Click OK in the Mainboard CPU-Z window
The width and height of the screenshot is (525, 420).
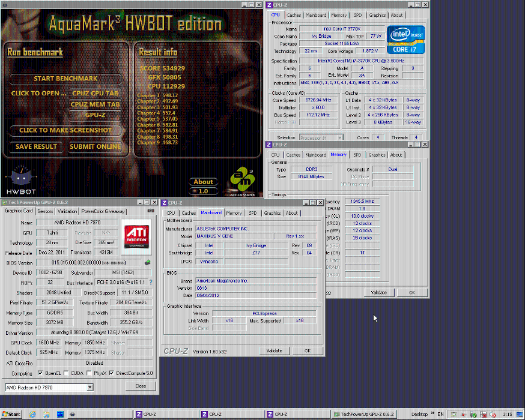click(308, 351)
